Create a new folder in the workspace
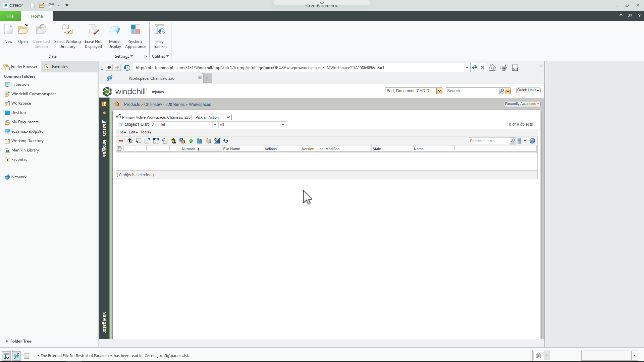Screen dimensions: 644x362 point(200,141)
